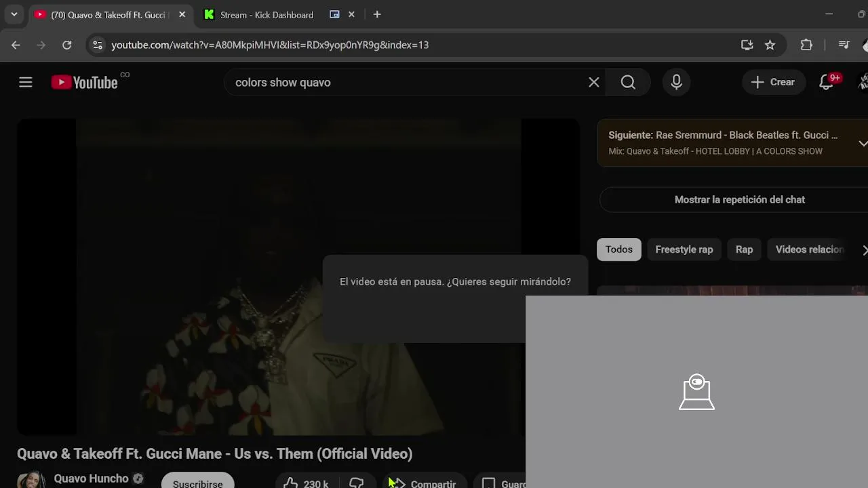Select the Rap filter chip

click(x=744, y=249)
